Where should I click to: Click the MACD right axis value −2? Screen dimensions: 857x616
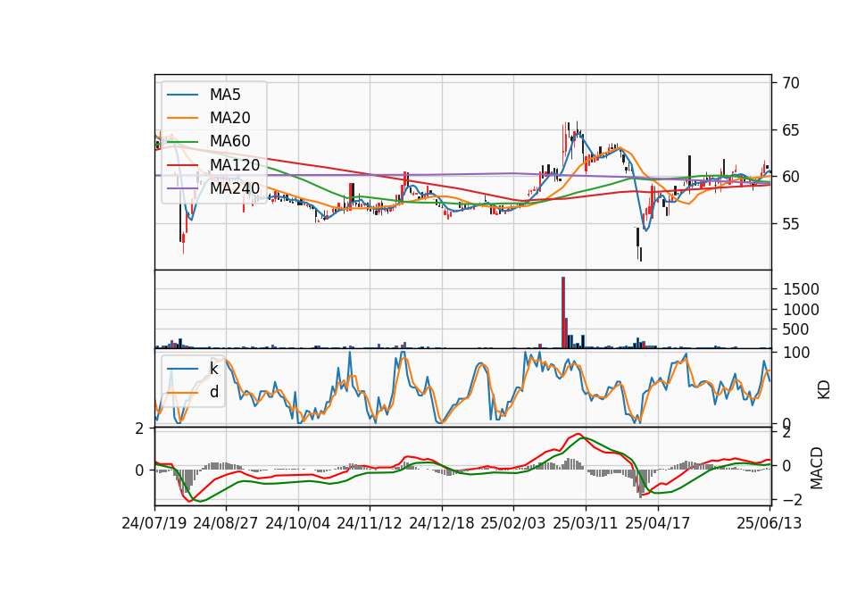point(791,500)
